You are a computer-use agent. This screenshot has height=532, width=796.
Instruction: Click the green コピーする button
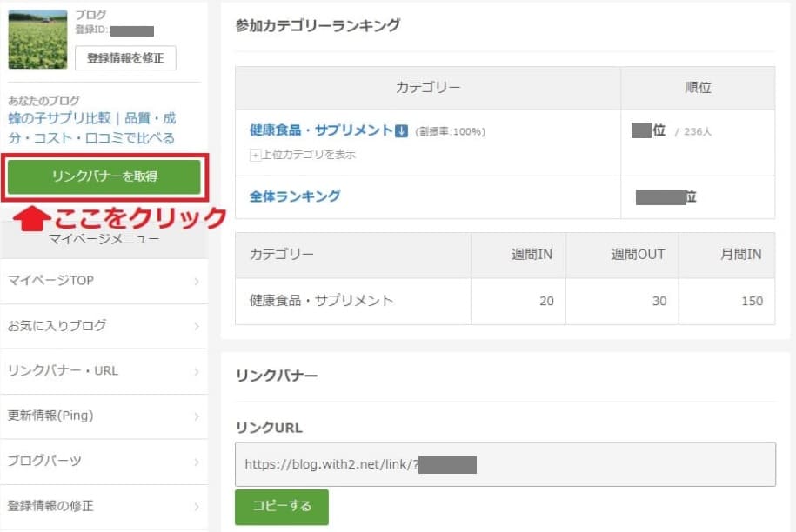tap(282, 506)
